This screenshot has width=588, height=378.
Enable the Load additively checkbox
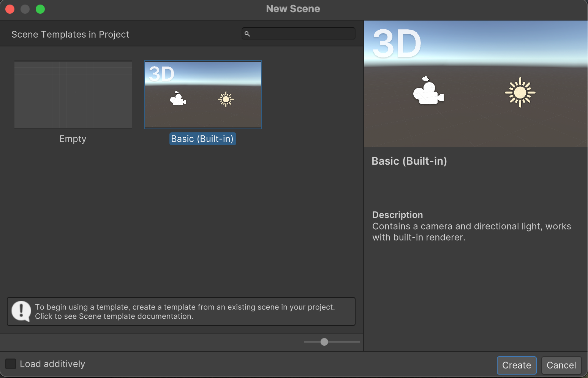[11, 364]
